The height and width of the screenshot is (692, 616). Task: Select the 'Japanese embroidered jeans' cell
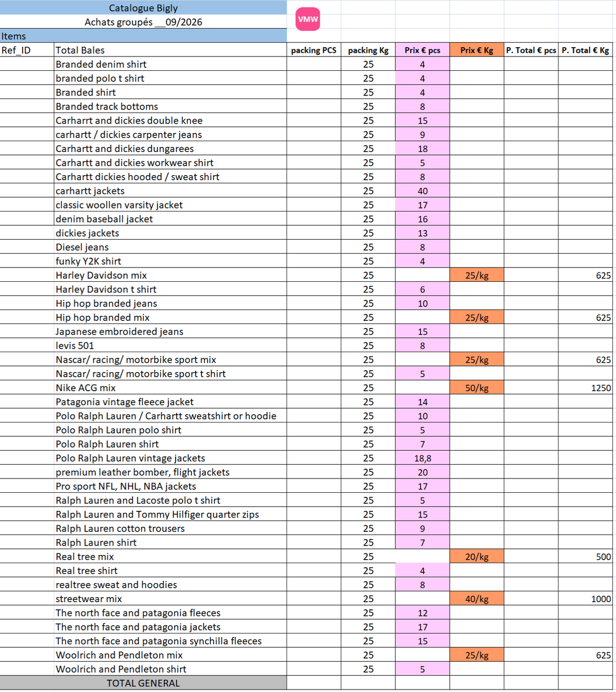170,331
